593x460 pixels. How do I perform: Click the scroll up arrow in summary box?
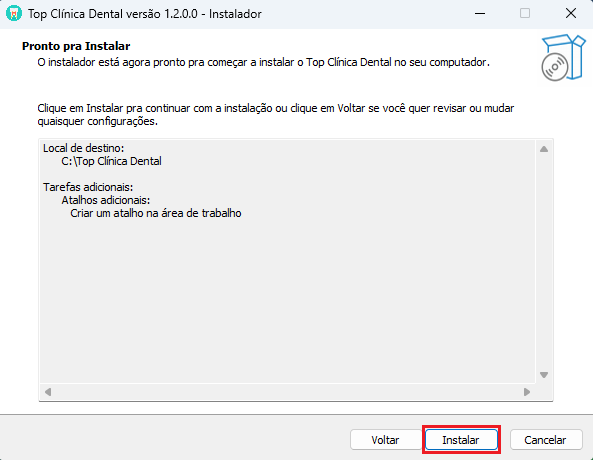544,149
